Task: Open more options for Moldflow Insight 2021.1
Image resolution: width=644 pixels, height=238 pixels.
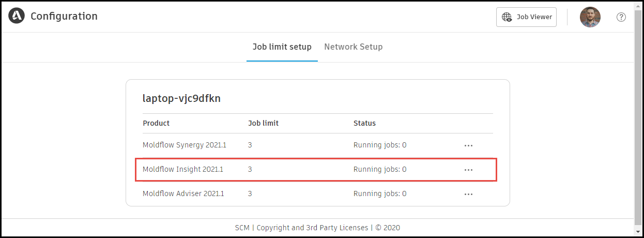Action: tap(468, 170)
